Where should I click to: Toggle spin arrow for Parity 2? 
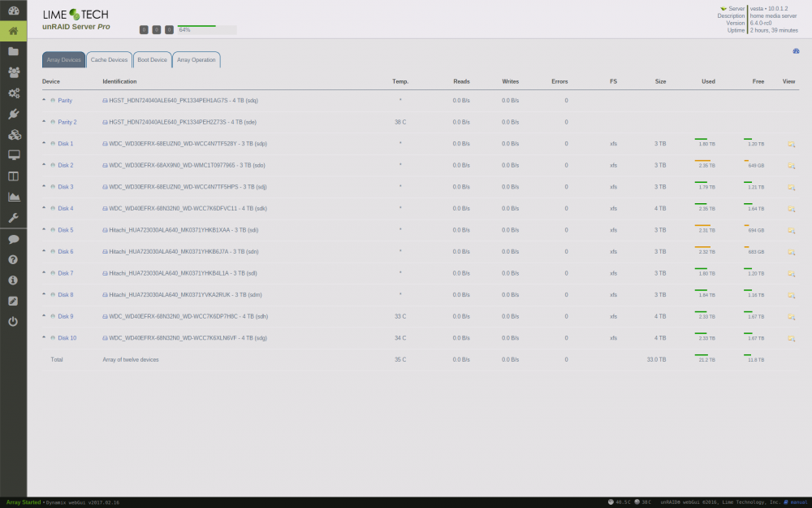point(44,121)
